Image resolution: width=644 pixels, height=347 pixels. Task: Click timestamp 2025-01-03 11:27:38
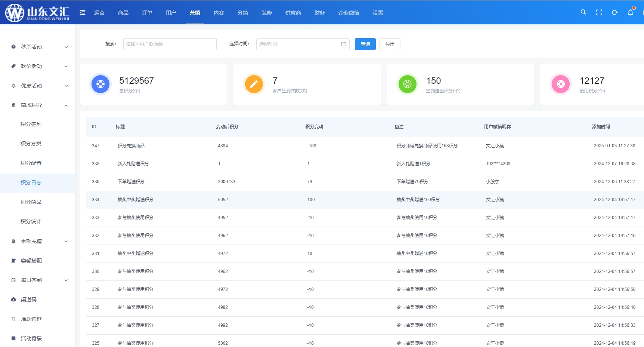click(614, 146)
